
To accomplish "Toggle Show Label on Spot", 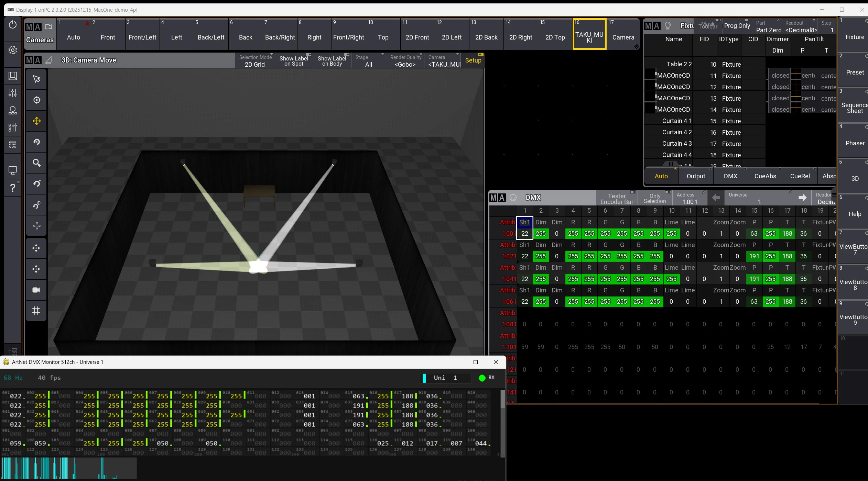I will tap(294, 60).
